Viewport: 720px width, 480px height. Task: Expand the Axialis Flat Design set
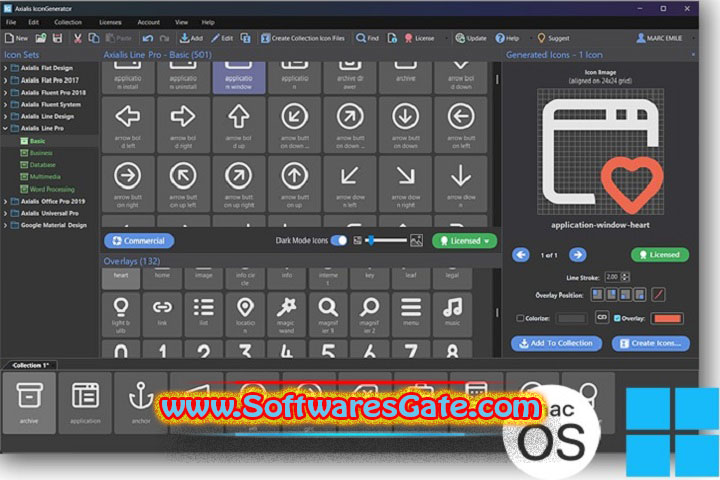(6, 68)
